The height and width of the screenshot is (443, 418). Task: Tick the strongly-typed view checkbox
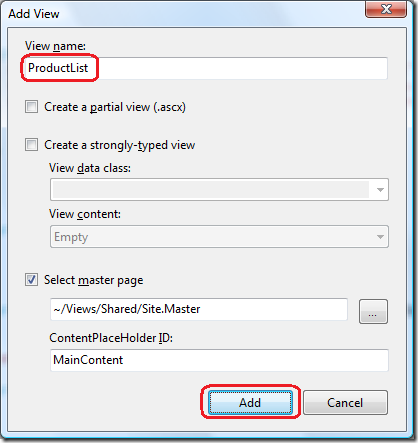click(31, 145)
